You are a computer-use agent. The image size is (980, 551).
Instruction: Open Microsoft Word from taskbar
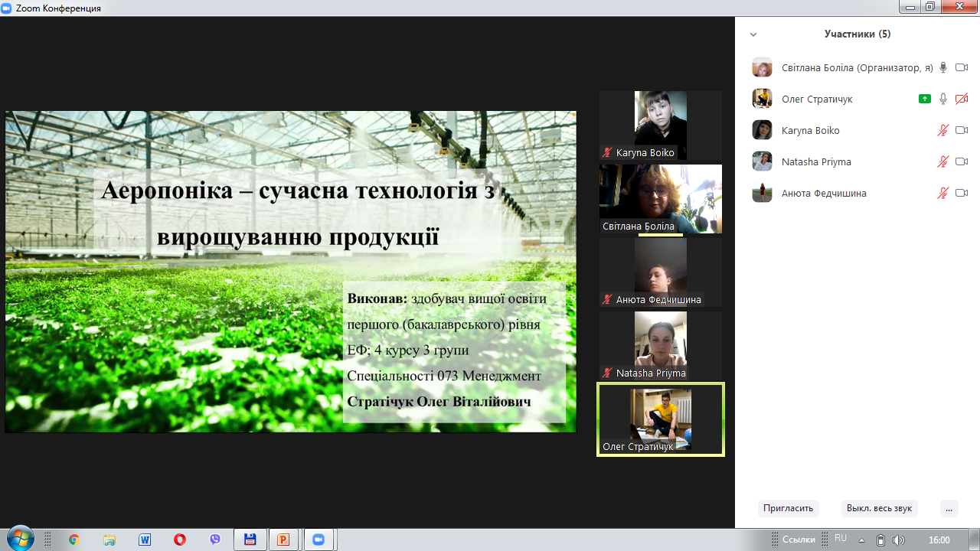click(145, 540)
